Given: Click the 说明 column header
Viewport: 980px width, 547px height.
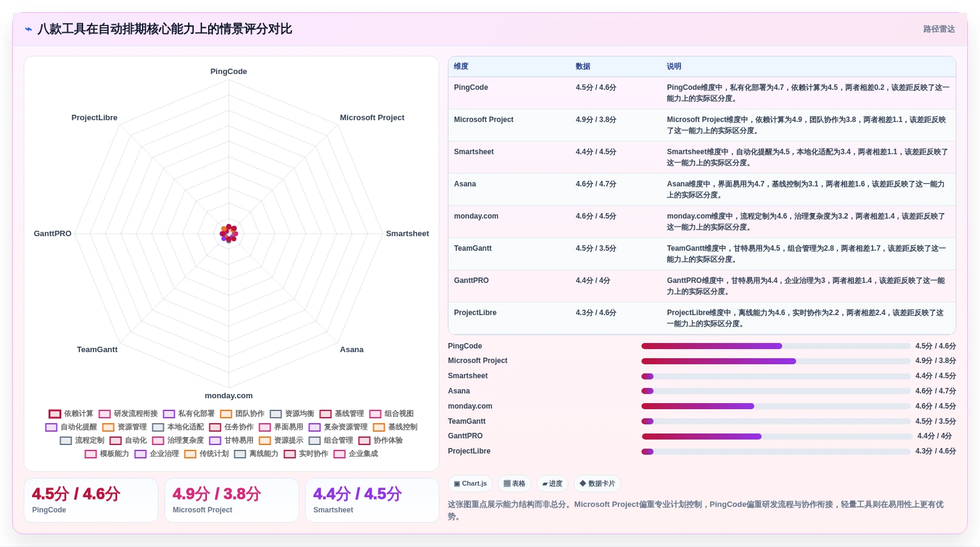Looking at the screenshot, I should tap(674, 66).
